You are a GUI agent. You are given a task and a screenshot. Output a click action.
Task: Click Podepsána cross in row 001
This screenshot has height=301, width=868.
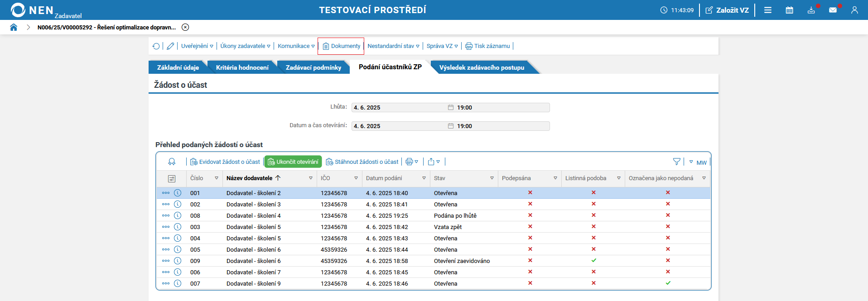(530, 192)
